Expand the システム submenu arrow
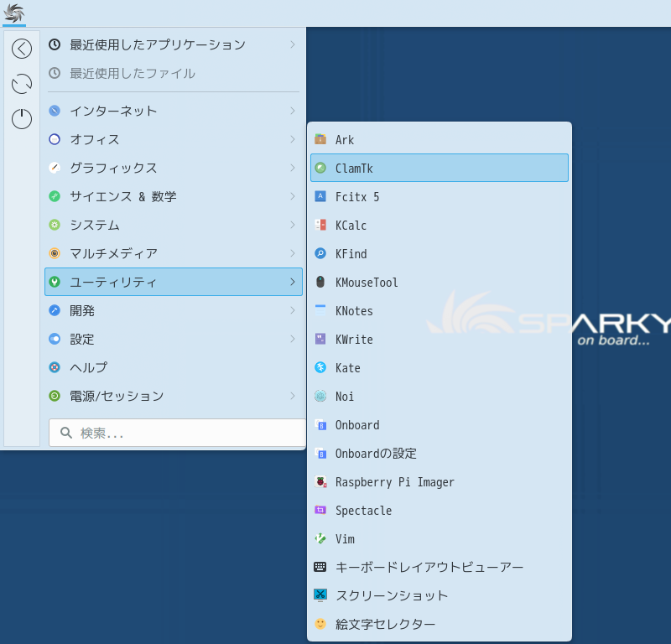 click(x=293, y=225)
